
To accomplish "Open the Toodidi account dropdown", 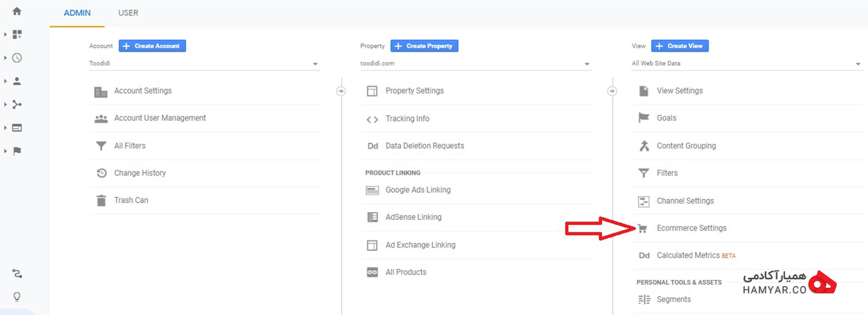I will coord(204,63).
